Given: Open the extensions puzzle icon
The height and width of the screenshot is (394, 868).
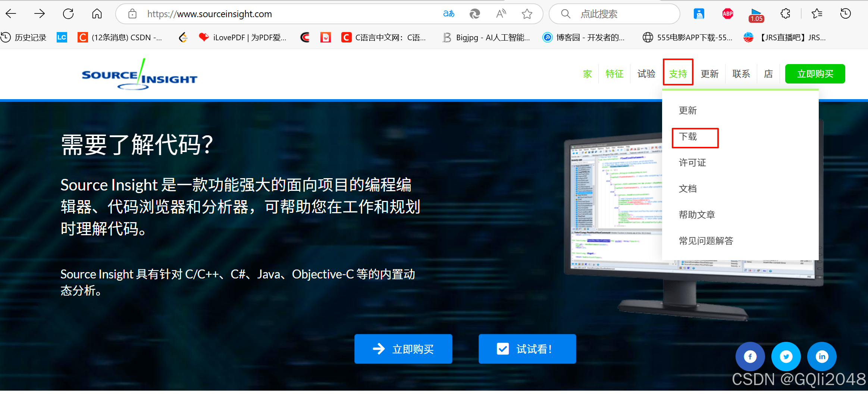Looking at the screenshot, I should pos(785,14).
